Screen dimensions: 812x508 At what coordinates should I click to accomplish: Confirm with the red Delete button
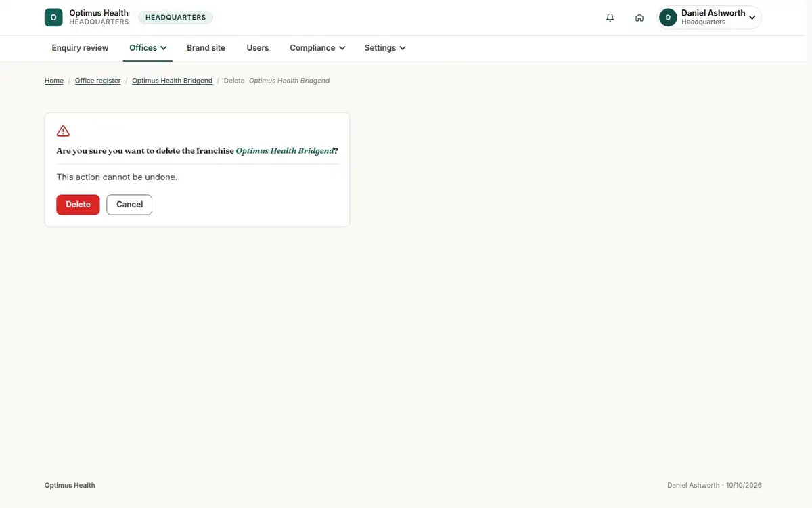(78, 205)
